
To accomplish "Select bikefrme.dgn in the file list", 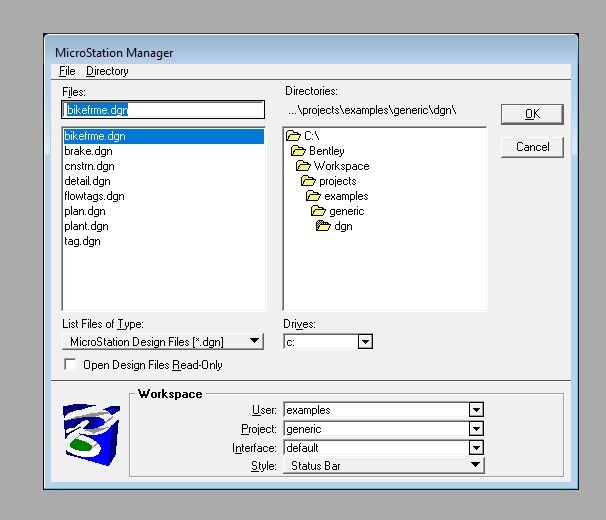I will (163, 136).
